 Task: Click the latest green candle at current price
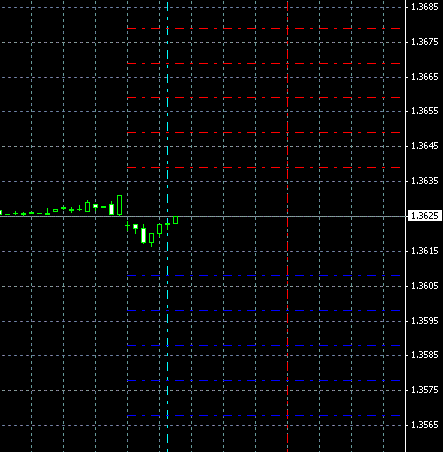176,220
